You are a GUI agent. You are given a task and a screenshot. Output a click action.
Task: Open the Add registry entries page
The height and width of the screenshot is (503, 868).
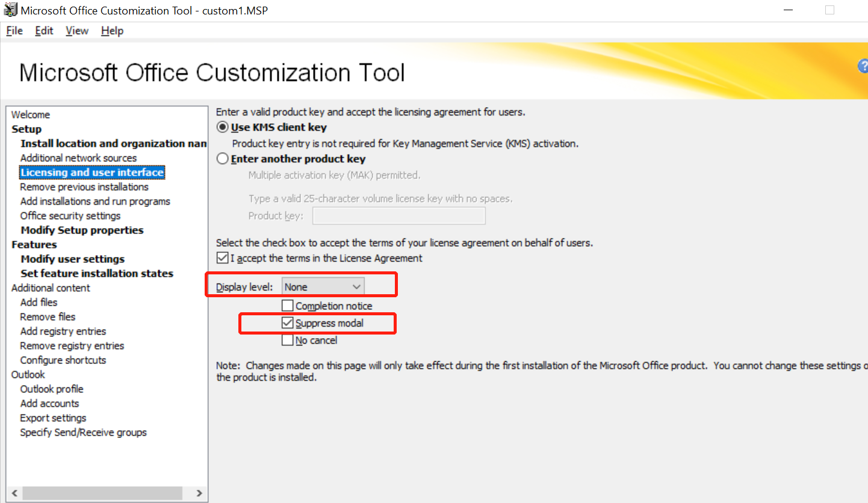click(x=63, y=332)
